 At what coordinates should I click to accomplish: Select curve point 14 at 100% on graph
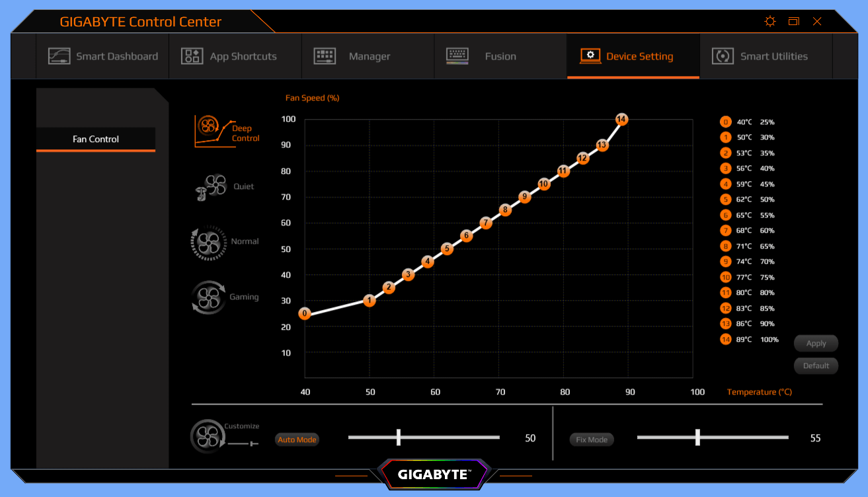click(x=621, y=119)
